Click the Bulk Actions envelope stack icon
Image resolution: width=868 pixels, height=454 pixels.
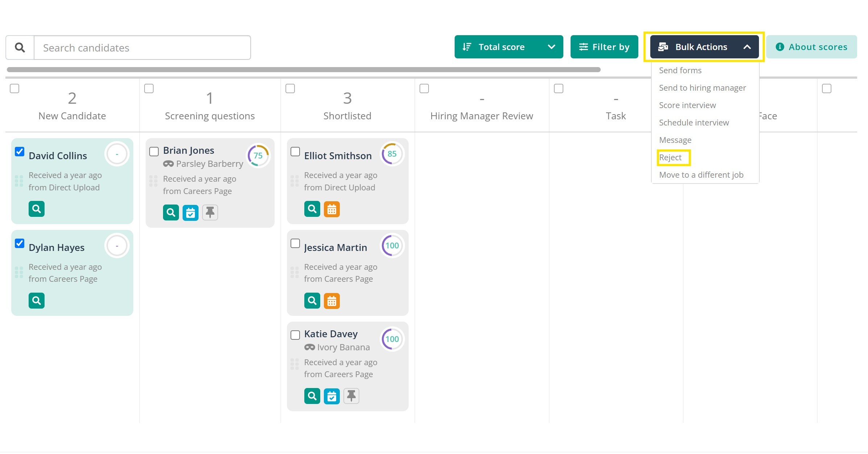click(x=663, y=47)
